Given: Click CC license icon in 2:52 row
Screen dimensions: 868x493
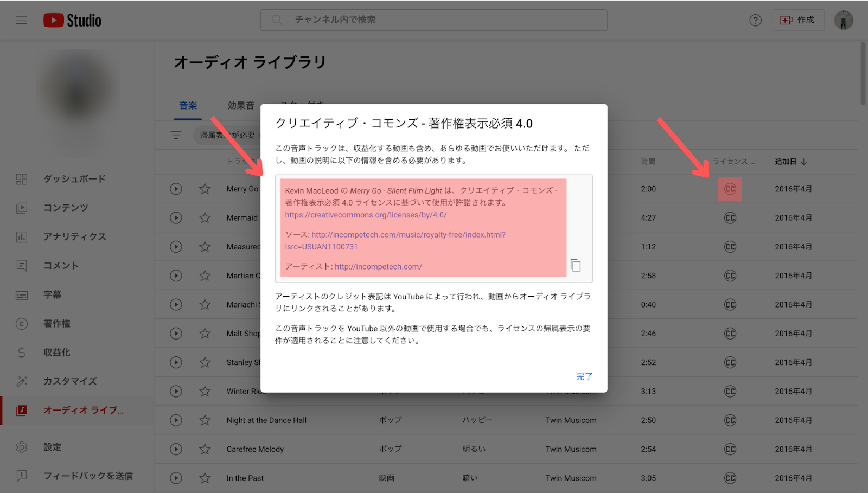Looking at the screenshot, I should click(x=730, y=362).
